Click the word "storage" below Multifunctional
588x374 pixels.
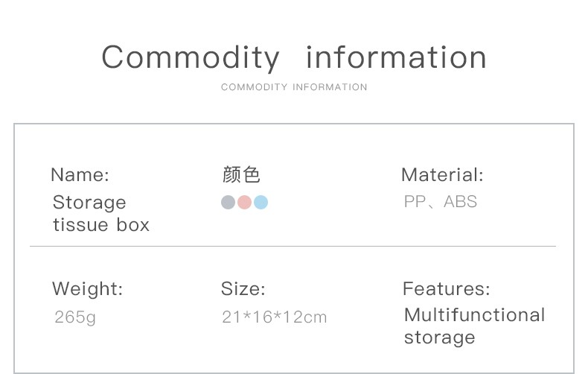[439, 337]
